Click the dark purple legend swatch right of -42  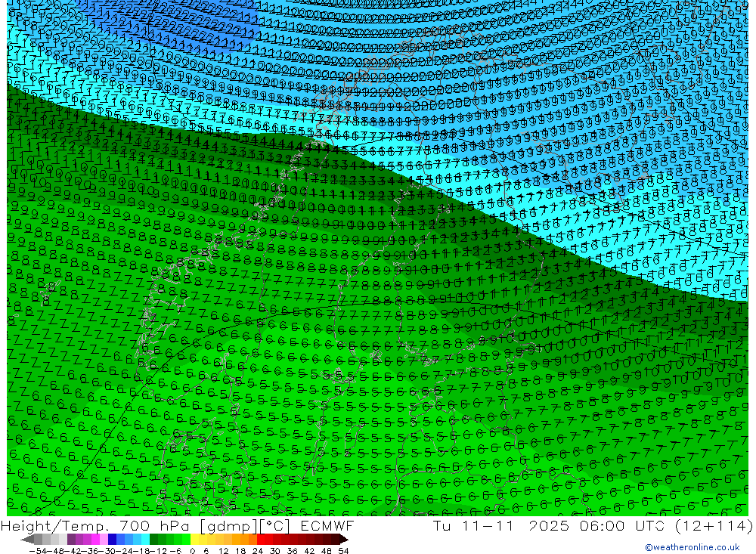point(71,540)
